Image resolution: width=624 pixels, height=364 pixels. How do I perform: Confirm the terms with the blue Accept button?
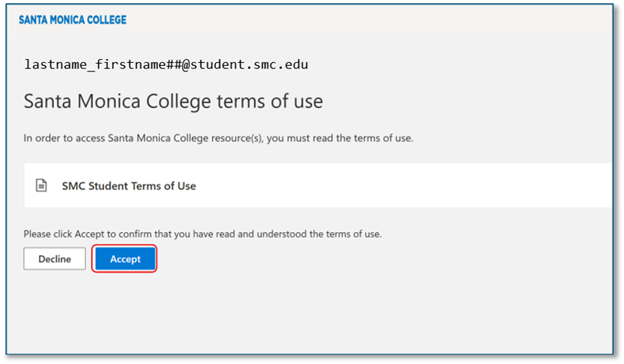[125, 259]
